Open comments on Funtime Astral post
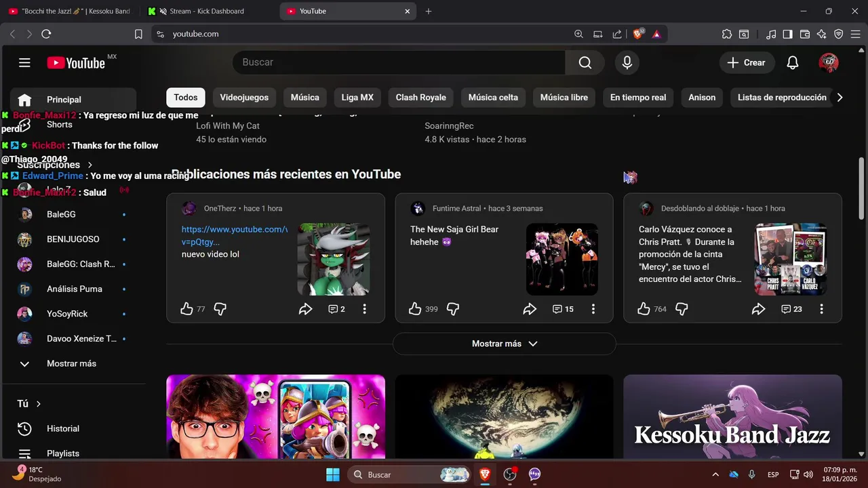Viewport: 868px width, 488px height. (x=563, y=309)
